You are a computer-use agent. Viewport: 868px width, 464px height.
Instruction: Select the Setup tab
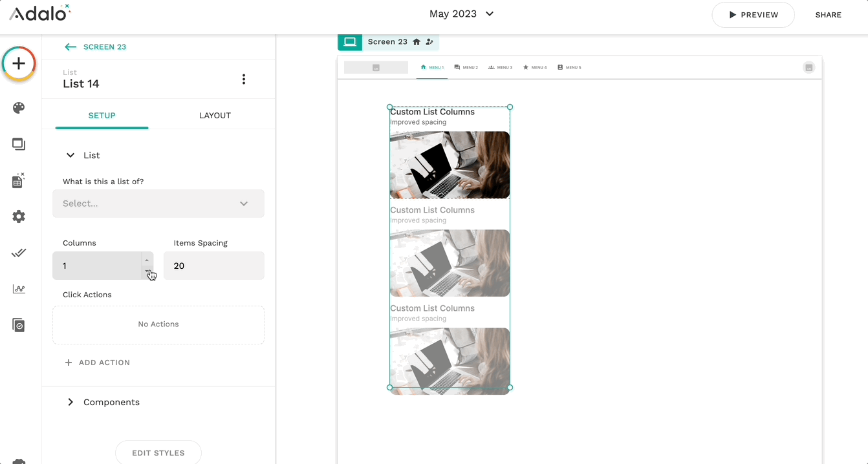coord(102,116)
